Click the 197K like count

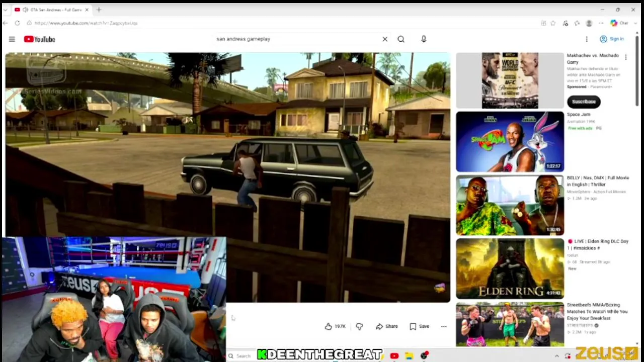341,326
